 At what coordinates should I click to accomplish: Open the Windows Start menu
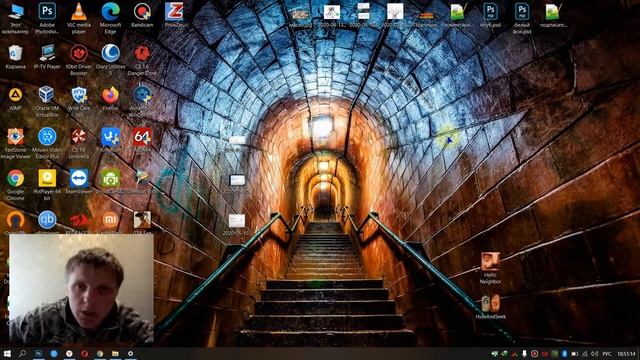coord(7,353)
